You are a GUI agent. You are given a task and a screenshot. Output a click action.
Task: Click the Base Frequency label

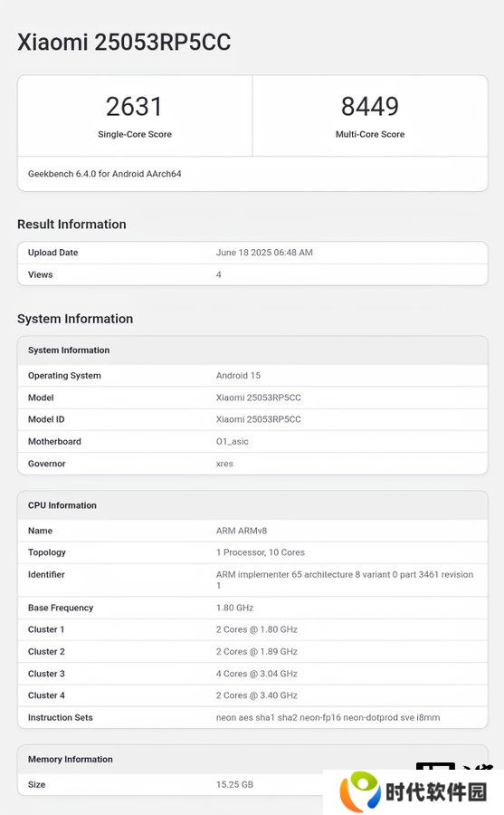pyautogui.click(x=61, y=608)
